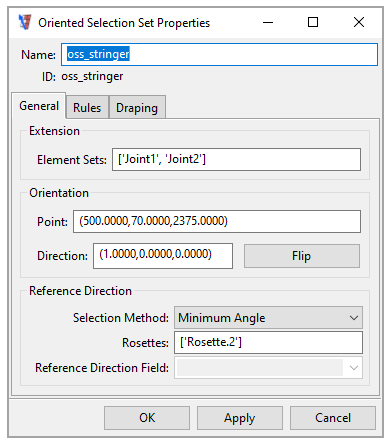Flip the orientation direction
The width and height of the screenshot is (391, 443).
point(302,256)
